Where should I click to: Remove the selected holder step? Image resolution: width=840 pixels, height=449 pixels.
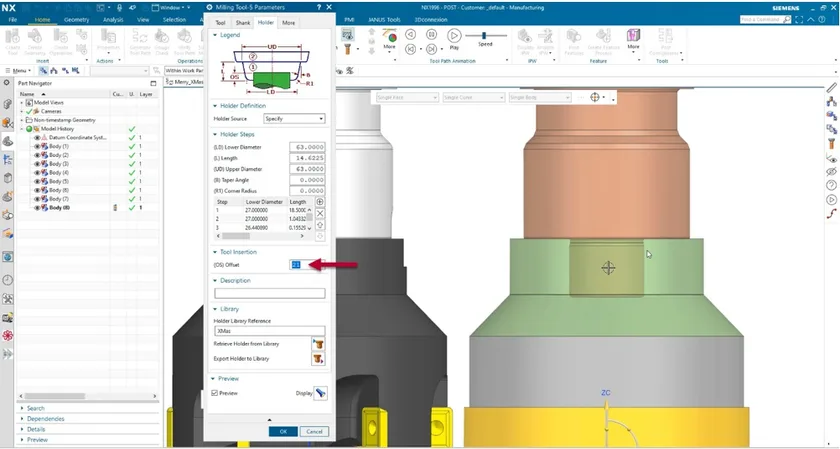[x=320, y=213]
